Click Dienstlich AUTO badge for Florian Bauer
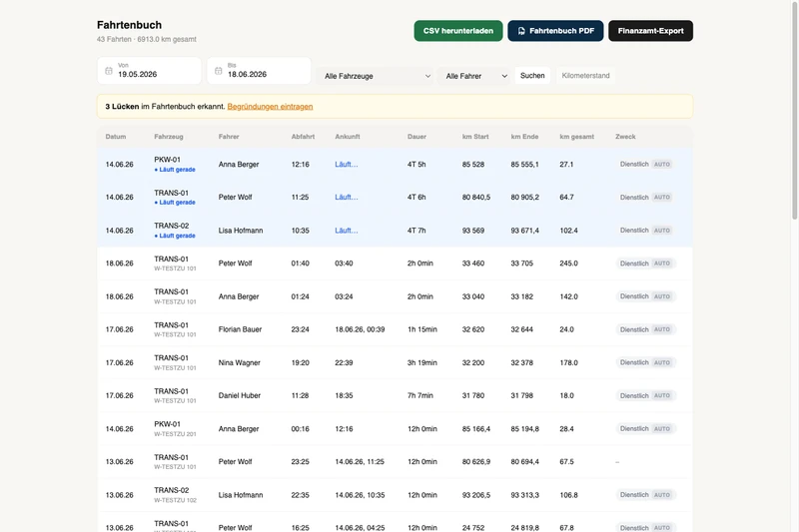799x532 pixels. pyautogui.click(x=645, y=329)
